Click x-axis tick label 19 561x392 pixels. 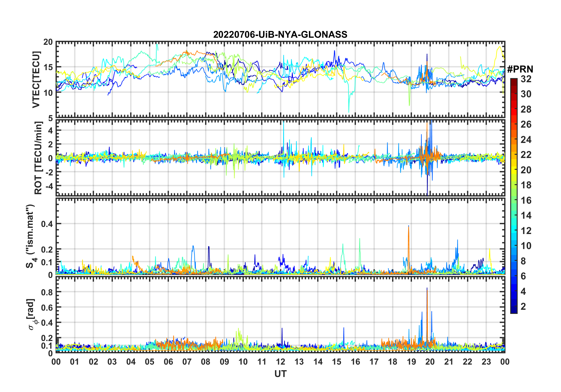[x=411, y=362]
